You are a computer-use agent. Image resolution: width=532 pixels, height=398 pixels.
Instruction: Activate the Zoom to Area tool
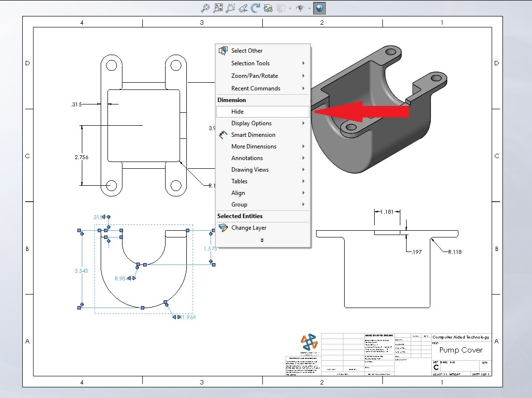coord(230,8)
